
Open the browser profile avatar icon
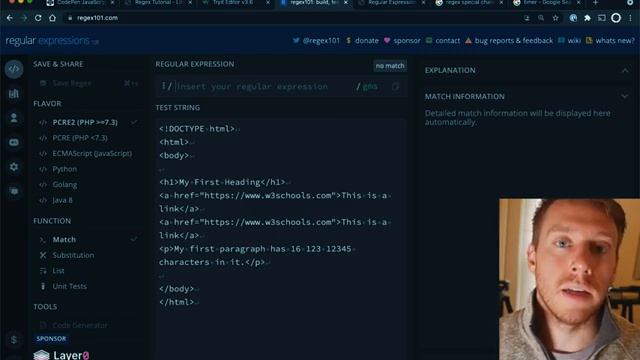point(616,18)
